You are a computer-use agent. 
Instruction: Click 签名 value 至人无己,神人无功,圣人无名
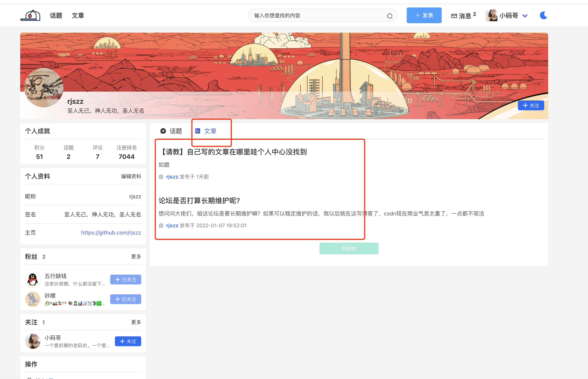103,214
